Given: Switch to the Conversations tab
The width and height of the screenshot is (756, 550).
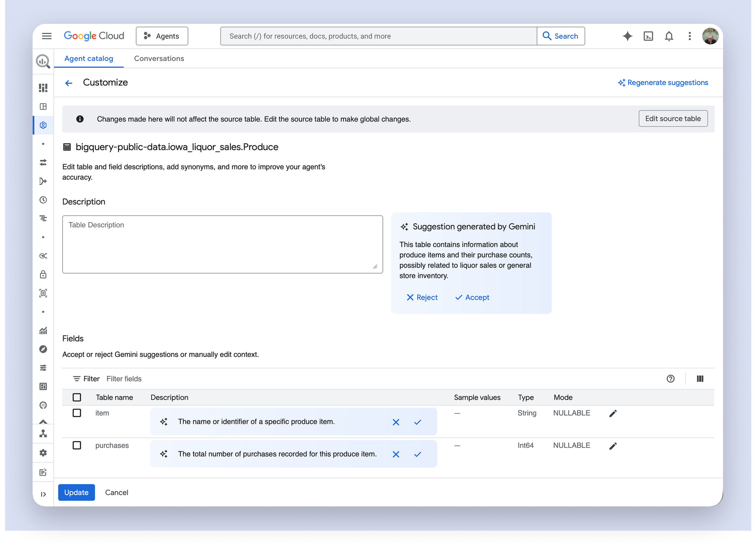Looking at the screenshot, I should (x=159, y=58).
